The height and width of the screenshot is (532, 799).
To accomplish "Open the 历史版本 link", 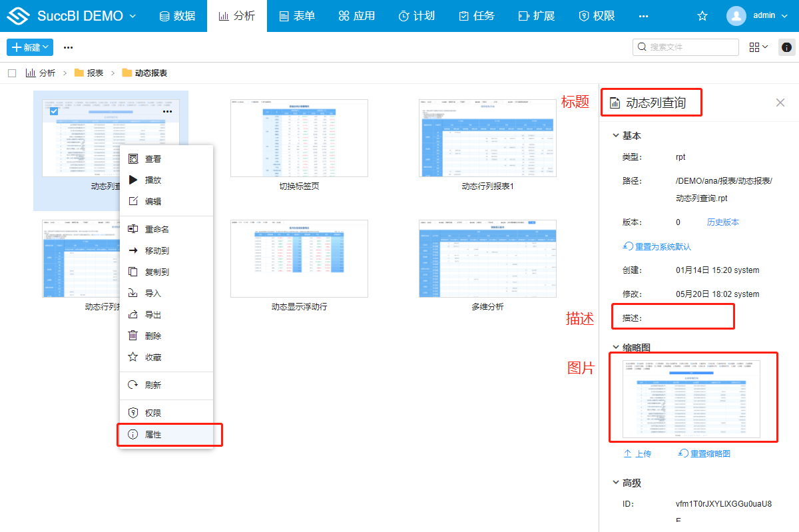I will (x=722, y=222).
